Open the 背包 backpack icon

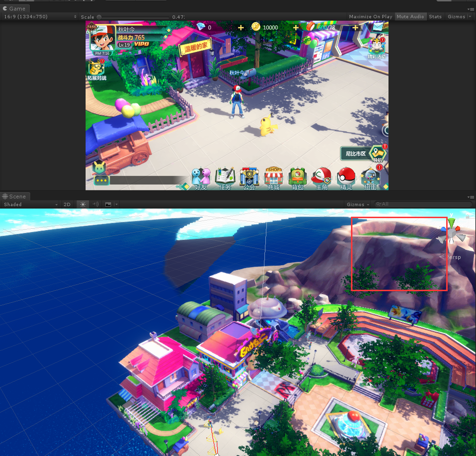tap(297, 175)
